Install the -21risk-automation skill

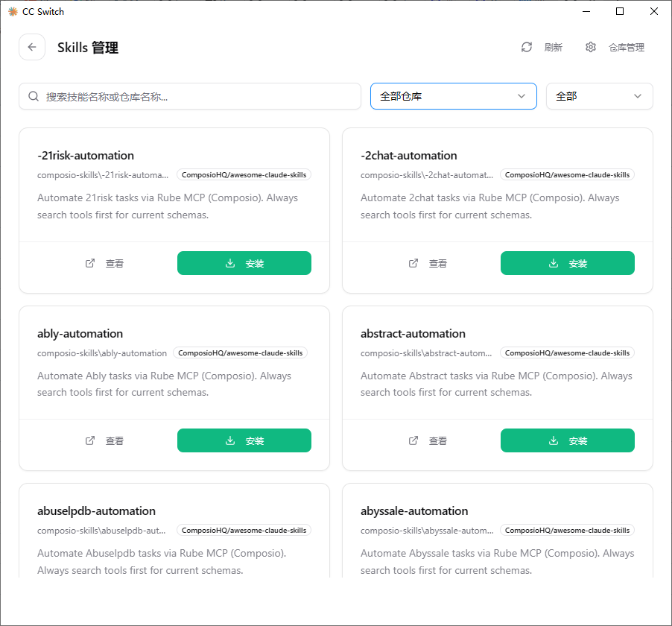click(x=244, y=263)
